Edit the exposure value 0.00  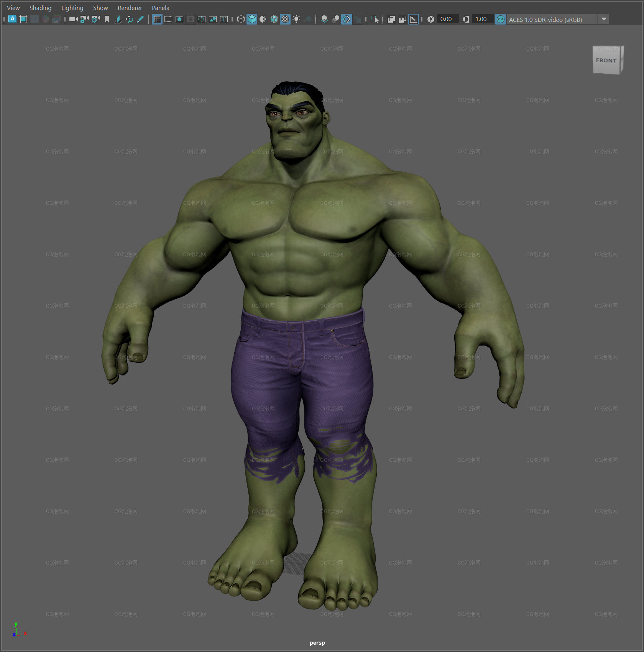pos(447,19)
